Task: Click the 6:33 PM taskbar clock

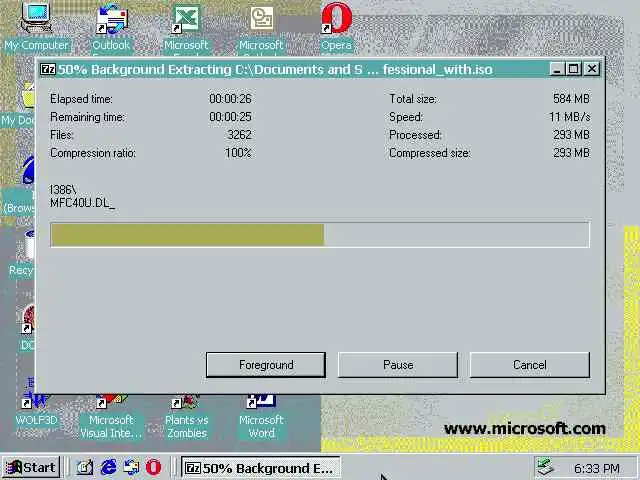Action: pos(596,468)
